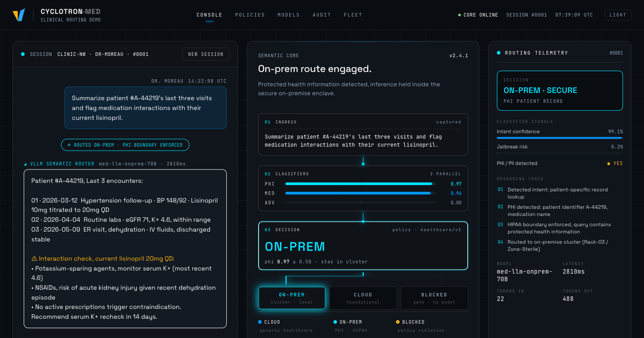Click the med-llm-onprem-70B model value

pyautogui.click(x=523, y=275)
